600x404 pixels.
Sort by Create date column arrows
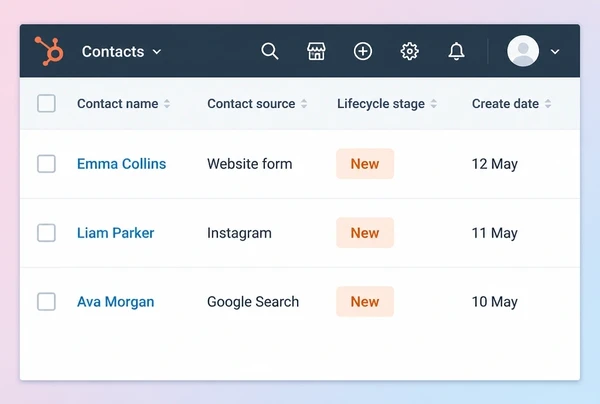tap(548, 104)
